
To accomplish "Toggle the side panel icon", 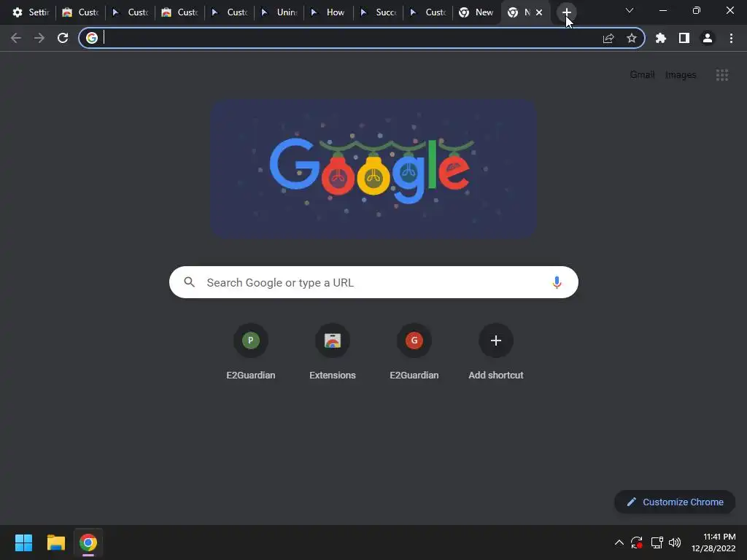I will pos(684,38).
